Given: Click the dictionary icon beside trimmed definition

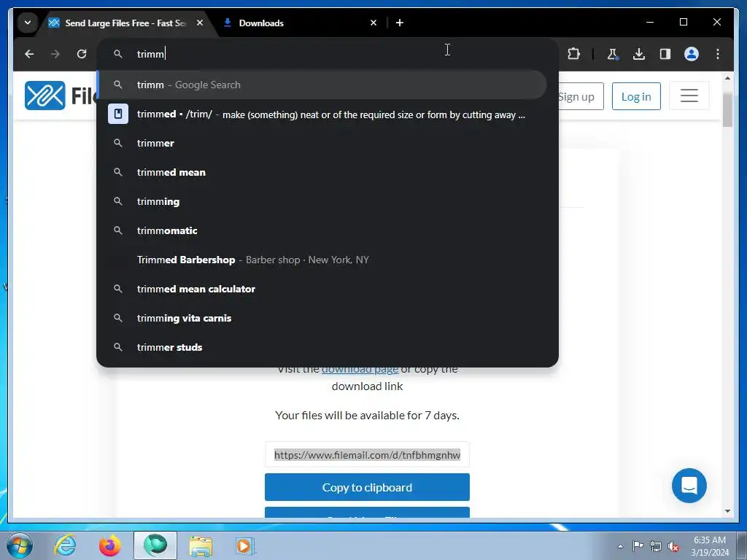Looking at the screenshot, I should (118, 114).
